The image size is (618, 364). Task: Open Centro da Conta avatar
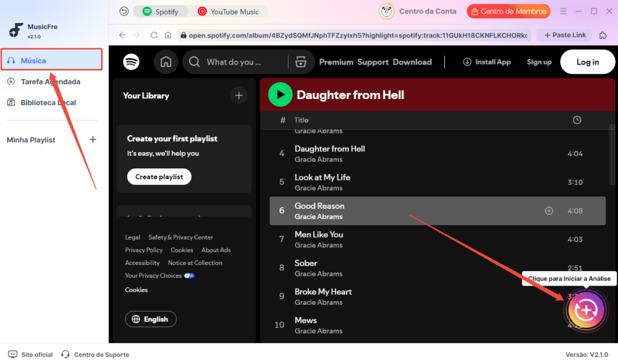click(387, 11)
